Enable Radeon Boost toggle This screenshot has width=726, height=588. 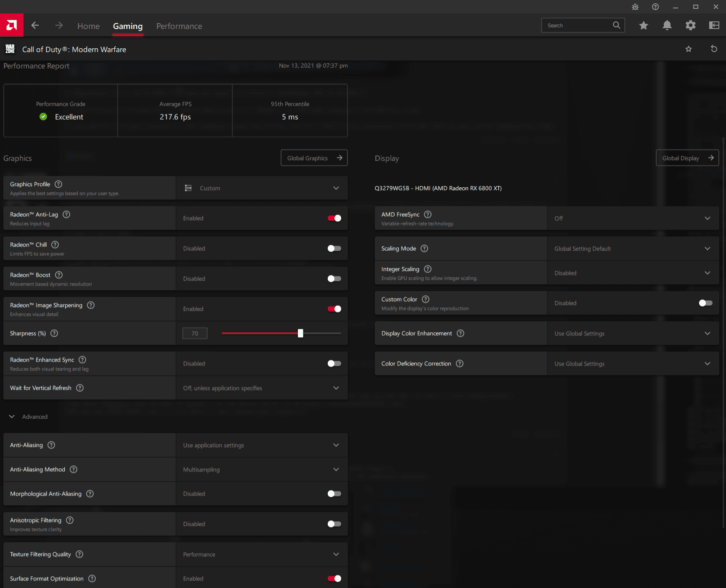click(x=334, y=278)
